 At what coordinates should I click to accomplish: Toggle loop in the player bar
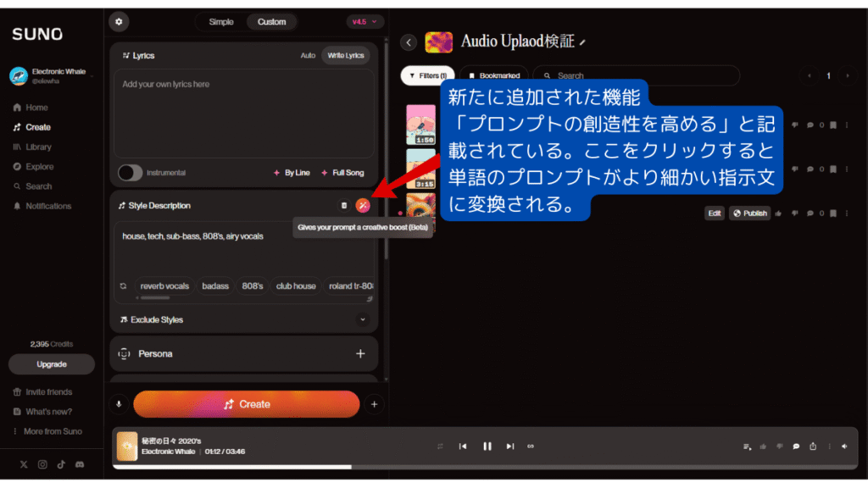[531, 446]
